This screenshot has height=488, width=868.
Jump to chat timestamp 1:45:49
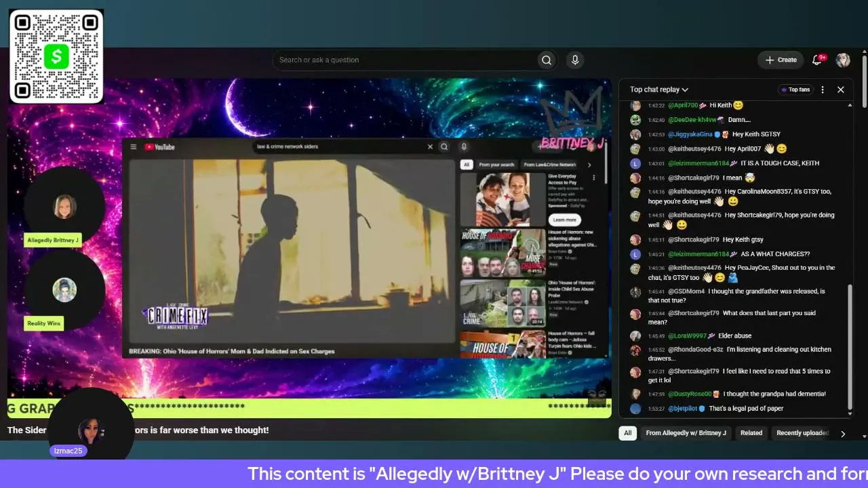click(656, 335)
